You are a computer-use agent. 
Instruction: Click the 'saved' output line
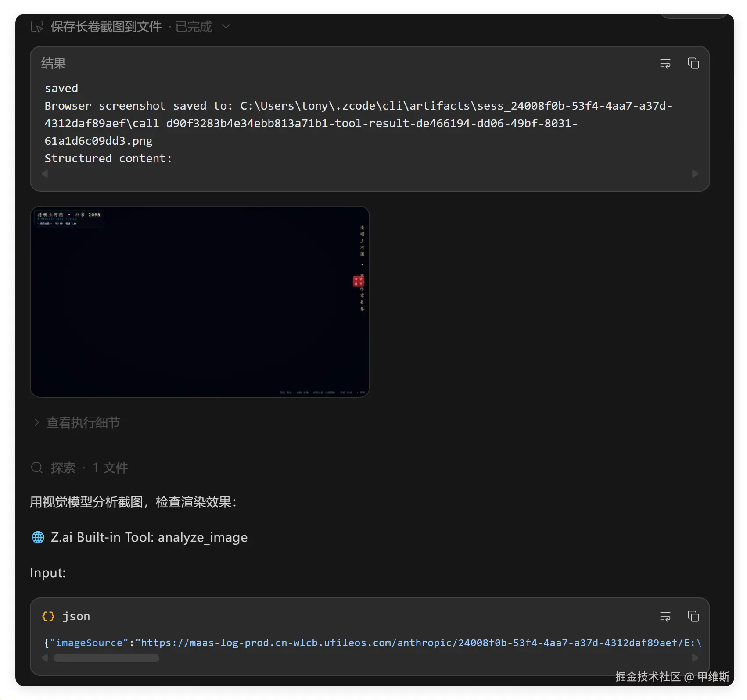(x=61, y=88)
